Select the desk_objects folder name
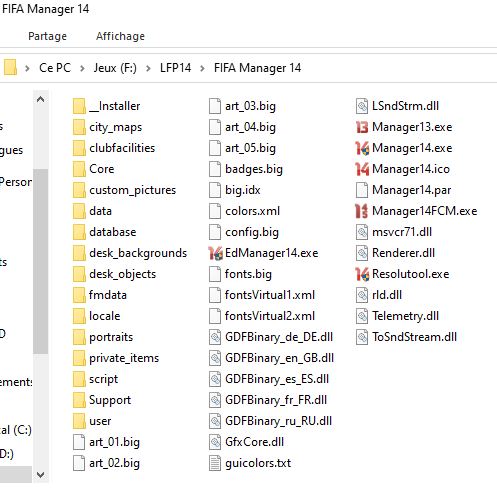The width and height of the screenshot is (497, 491). (122, 274)
